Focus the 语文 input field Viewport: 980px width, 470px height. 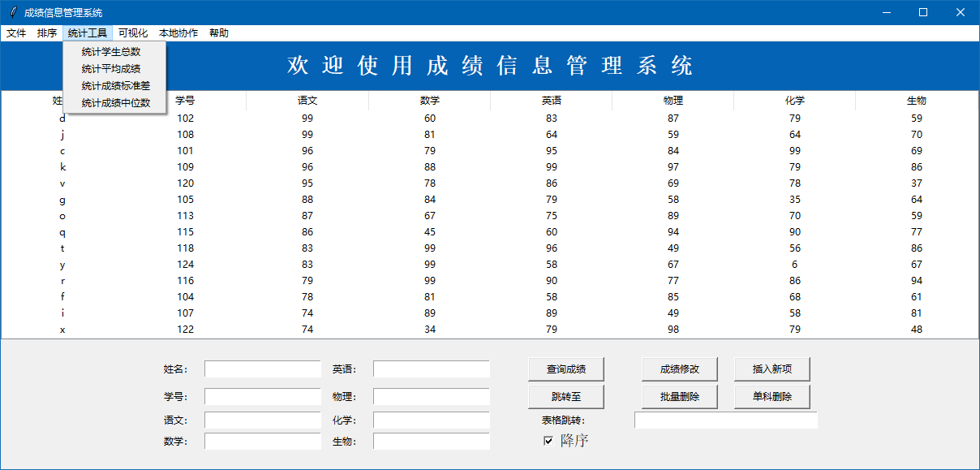(x=263, y=420)
